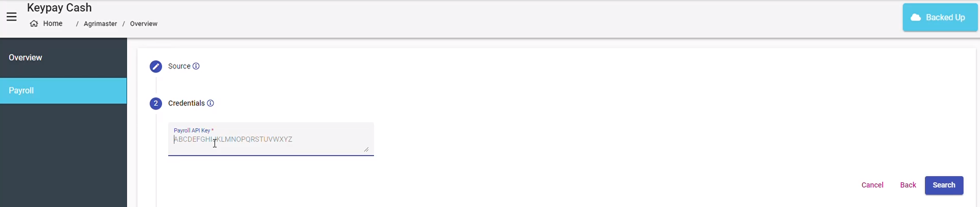Click the Source step pencil icon
The height and width of the screenshot is (207, 980).
(x=156, y=66)
